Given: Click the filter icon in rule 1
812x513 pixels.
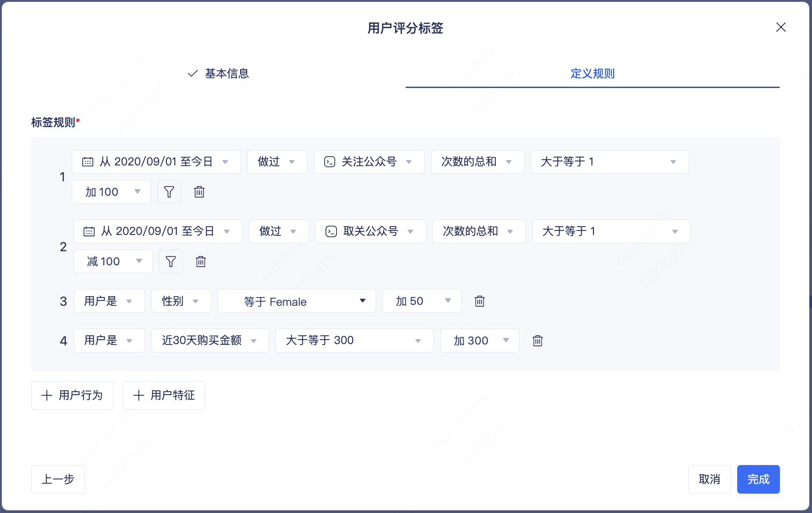Looking at the screenshot, I should [x=169, y=192].
